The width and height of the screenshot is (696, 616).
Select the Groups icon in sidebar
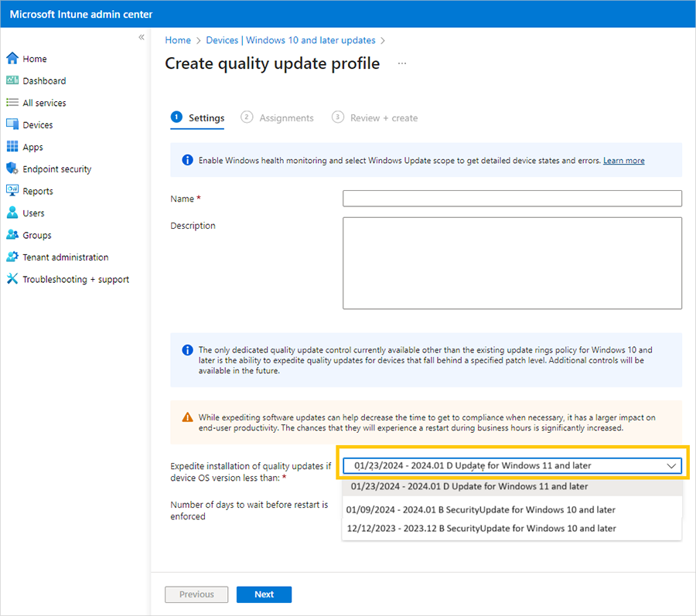pos(12,235)
